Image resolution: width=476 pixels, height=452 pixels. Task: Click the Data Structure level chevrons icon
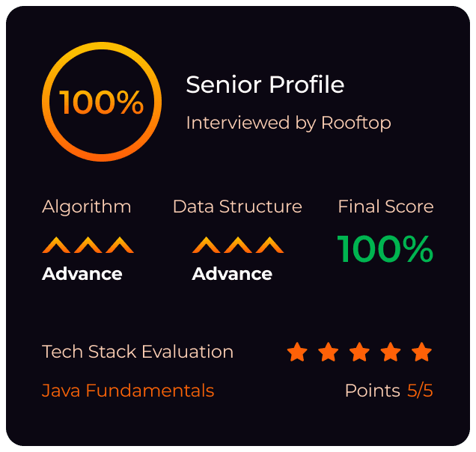click(237, 245)
